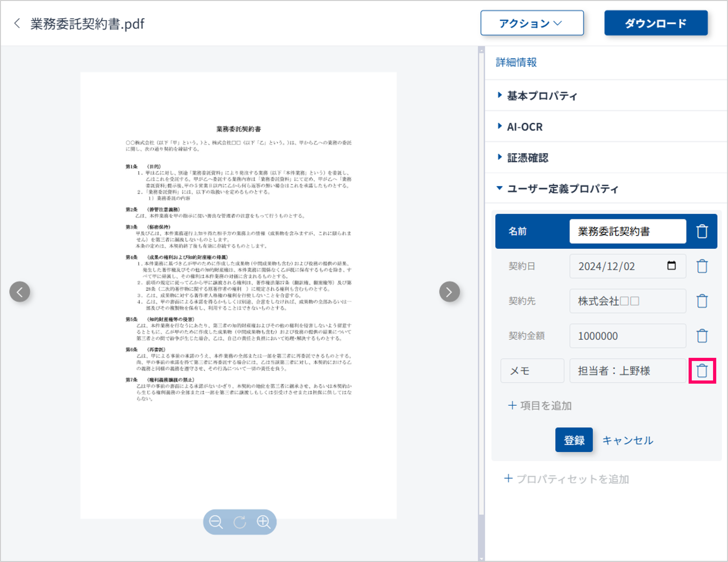The width and height of the screenshot is (728, 562).
Task: Click the キャンセル link
Action: pyautogui.click(x=628, y=440)
